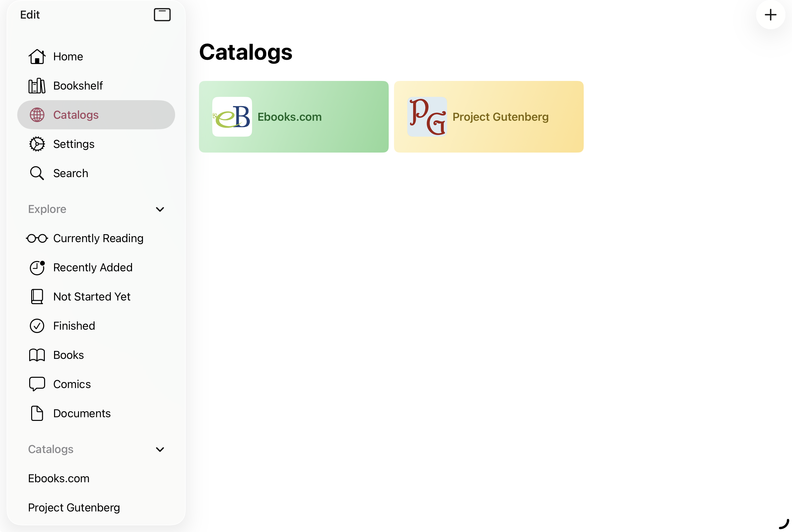Show Recently Added items

[96, 268]
